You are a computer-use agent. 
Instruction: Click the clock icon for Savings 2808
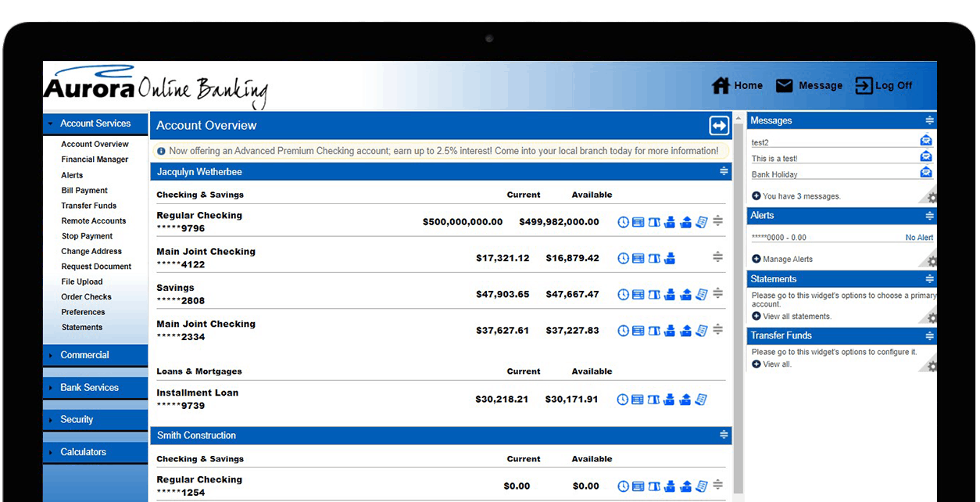[x=623, y=295]
